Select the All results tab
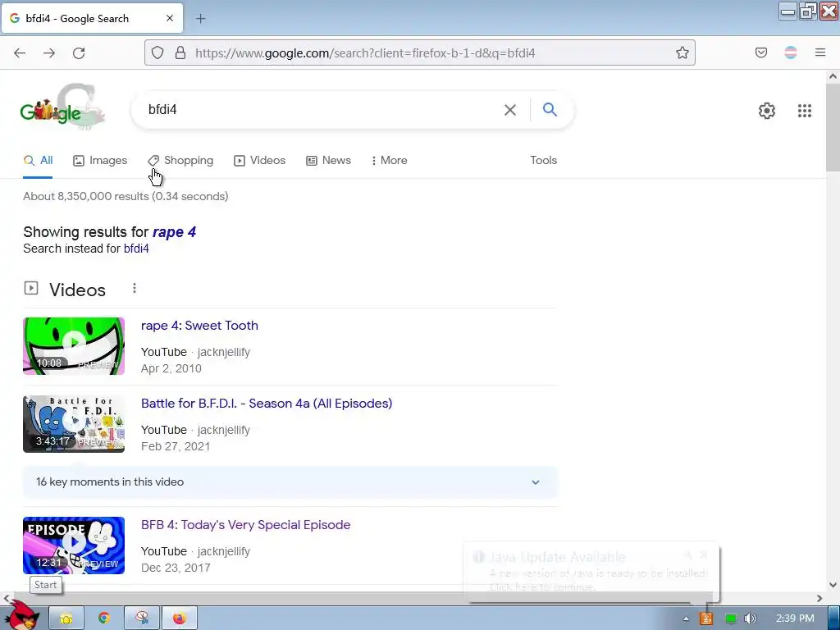This screenshot has width=840, height=630. (x=38, y=160)
